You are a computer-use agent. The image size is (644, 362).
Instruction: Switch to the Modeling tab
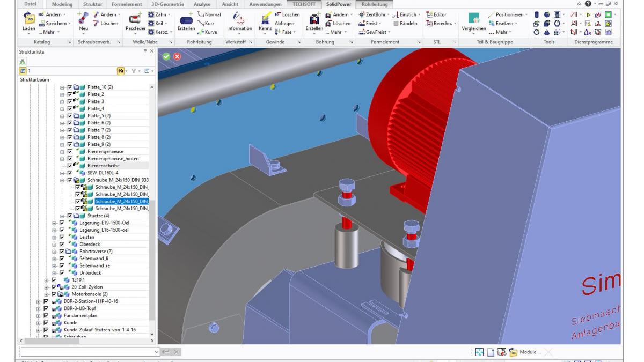pos(62,4)
